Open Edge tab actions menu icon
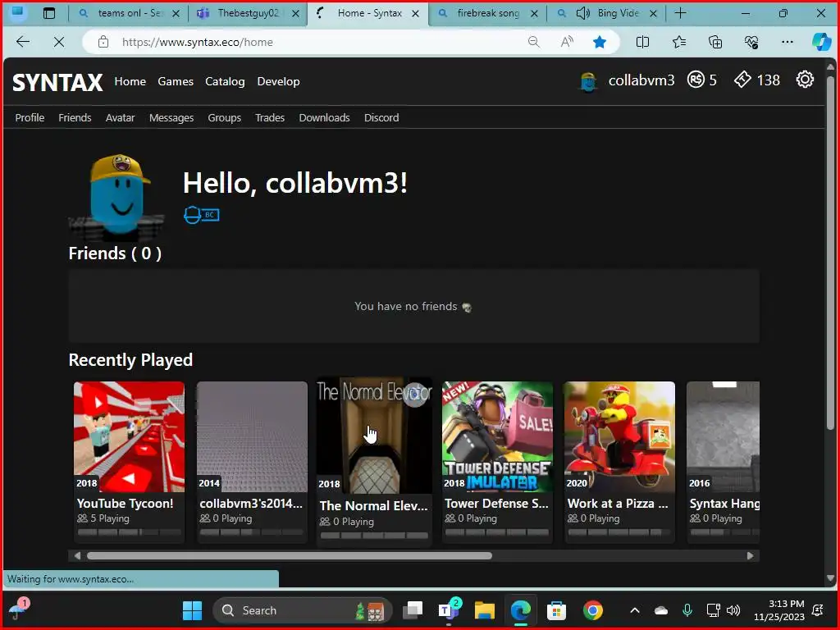 [x=48, y=13]
